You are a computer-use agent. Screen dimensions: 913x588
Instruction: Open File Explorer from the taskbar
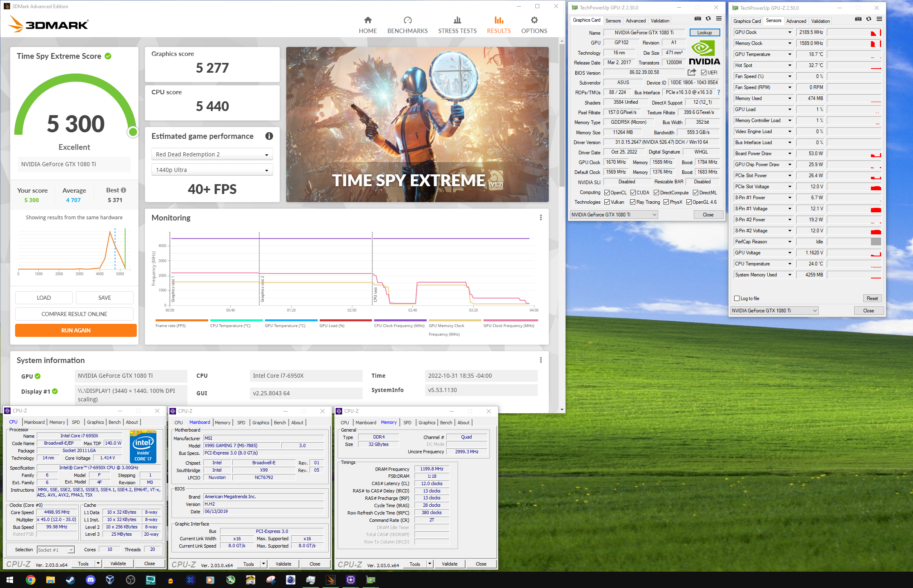pos(50,579)
